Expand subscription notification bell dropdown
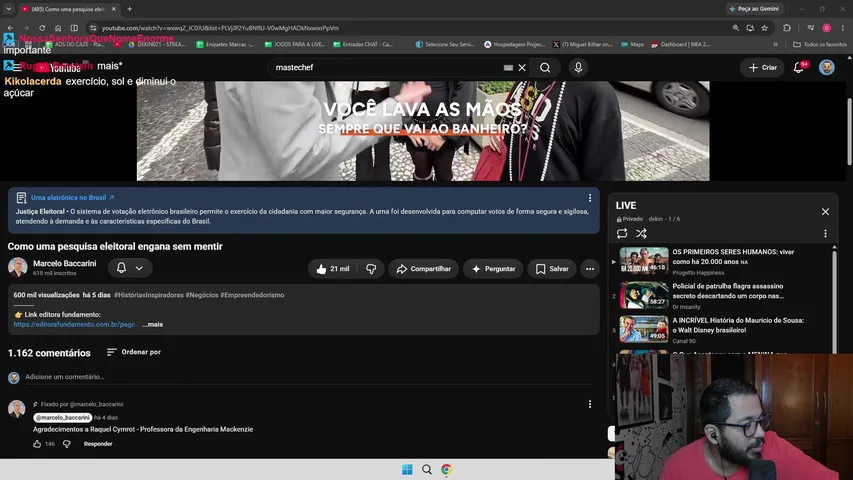Image resolution: width=853 pixels, height=480 pixels. click(130, 268)
